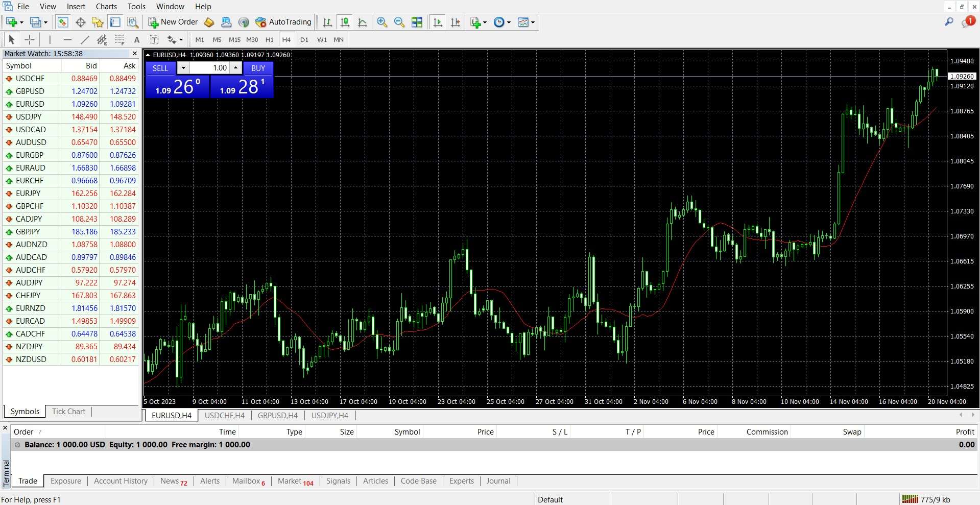Click the search magnifier icon top right

[949, 22]
